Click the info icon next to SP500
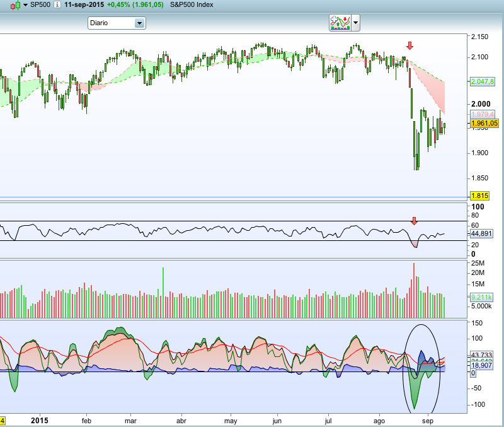Image resolution: width=504 pixels, height=427 pixels. coord(57,5)
